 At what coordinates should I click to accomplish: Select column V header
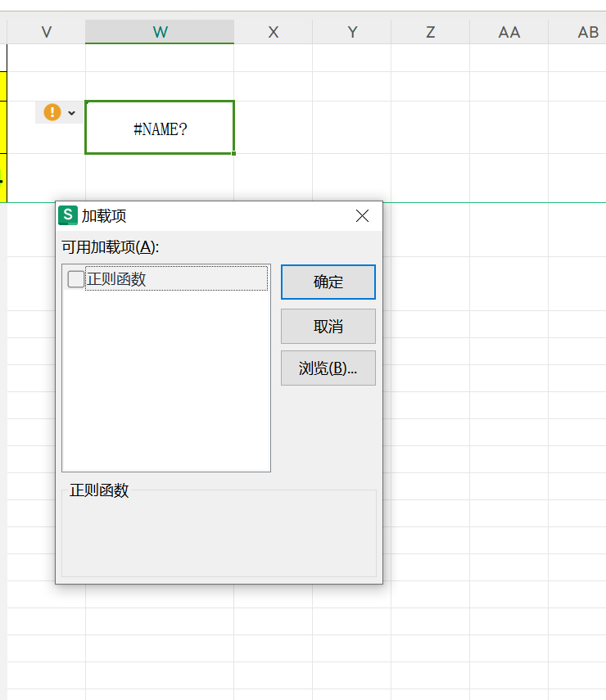point(47,32)
